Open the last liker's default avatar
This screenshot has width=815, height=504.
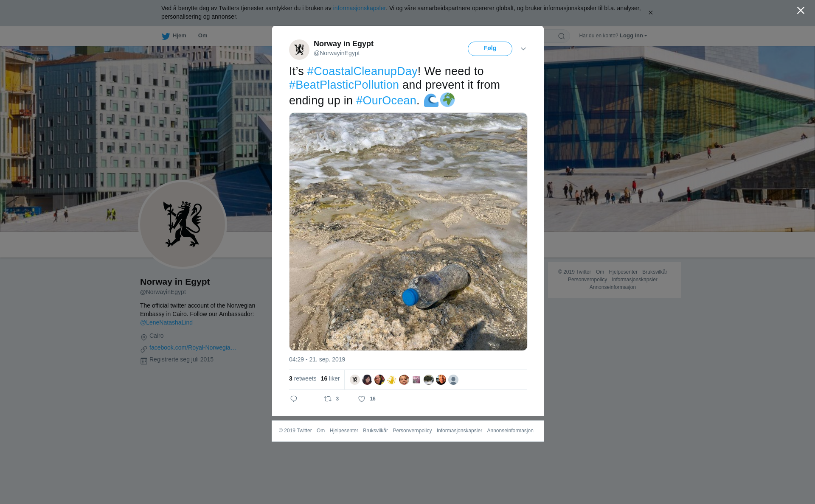[x=453, y=380]
